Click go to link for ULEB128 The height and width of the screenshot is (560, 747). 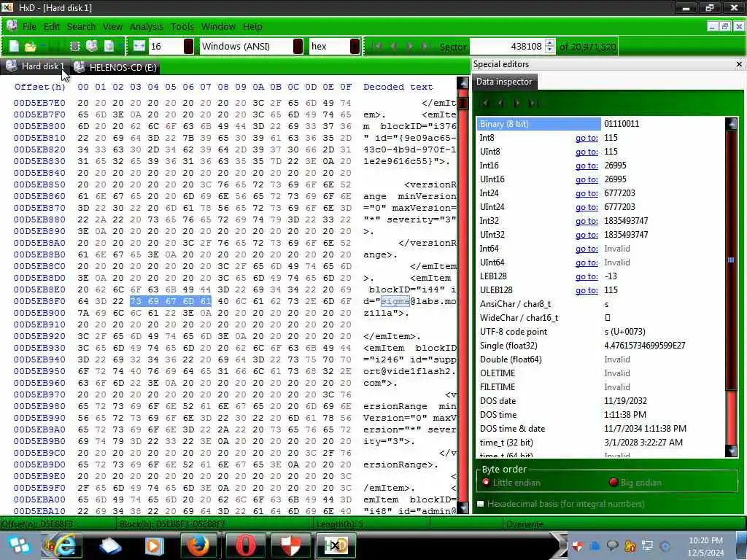click(x=587, y=290)
